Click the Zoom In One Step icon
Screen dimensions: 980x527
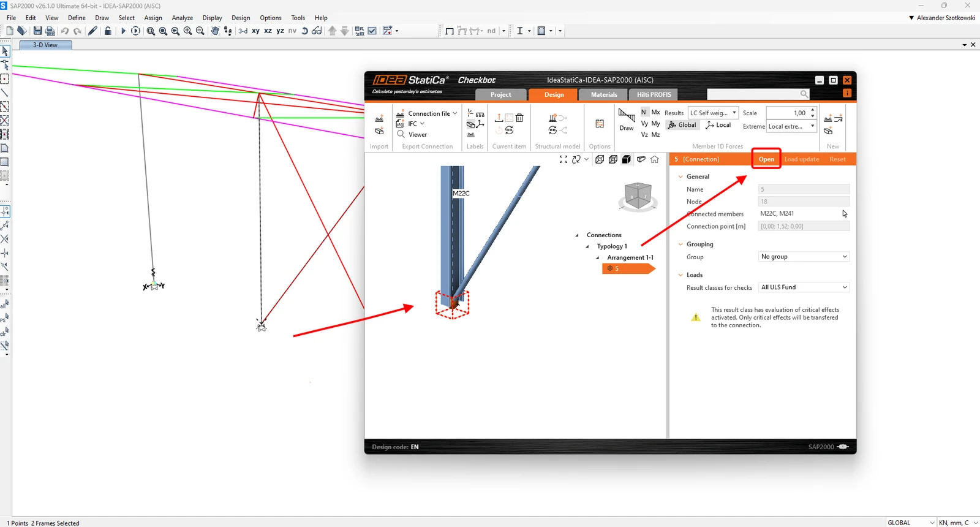187,31
